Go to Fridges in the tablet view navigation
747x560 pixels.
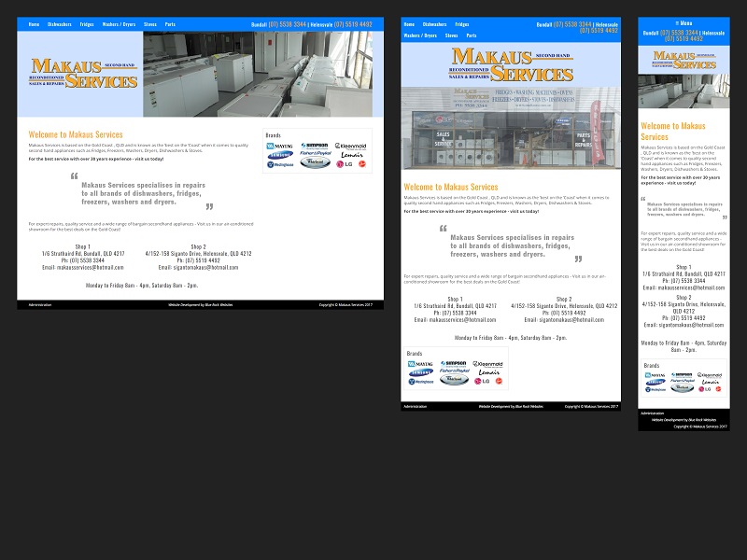point(462,24)
